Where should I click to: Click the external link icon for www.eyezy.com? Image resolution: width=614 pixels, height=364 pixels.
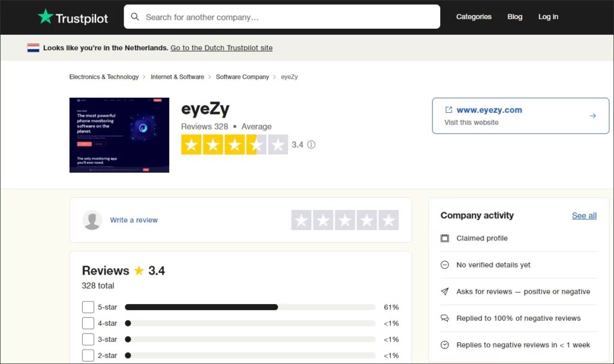(x=448, y=110)
